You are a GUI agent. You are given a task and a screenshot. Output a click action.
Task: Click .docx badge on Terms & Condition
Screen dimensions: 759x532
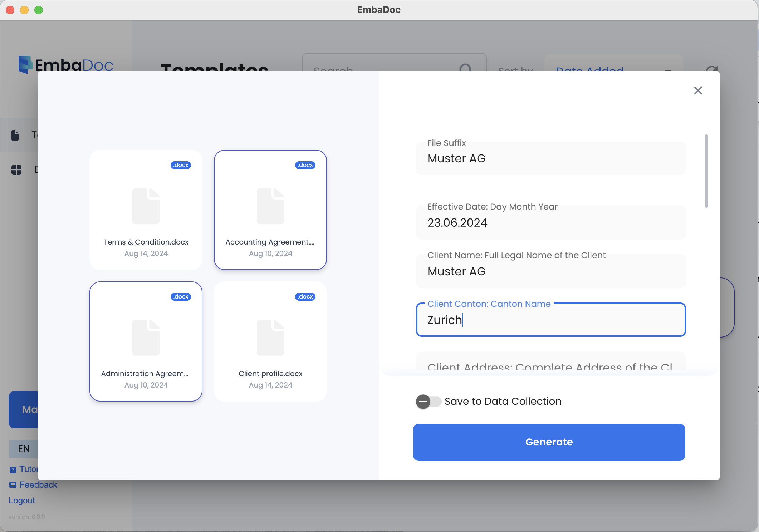(x=181, y=165)
